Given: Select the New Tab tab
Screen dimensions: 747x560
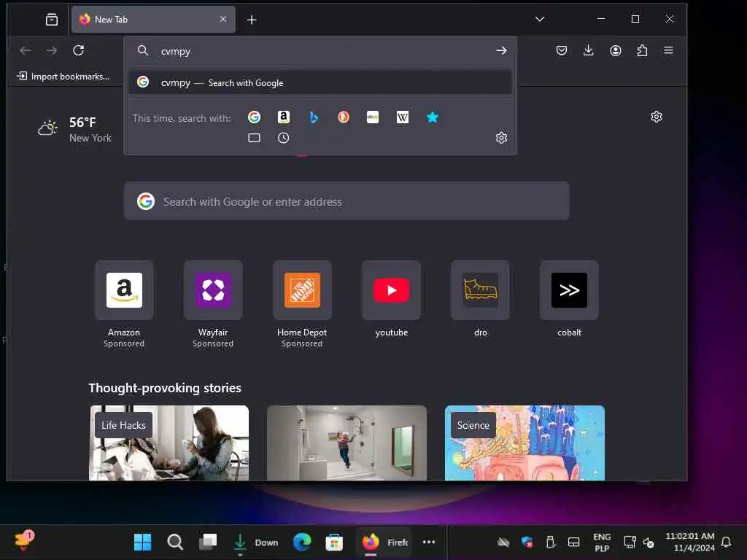Looking at the screenshot, I should pyautogui.click(x=153, y=20).
